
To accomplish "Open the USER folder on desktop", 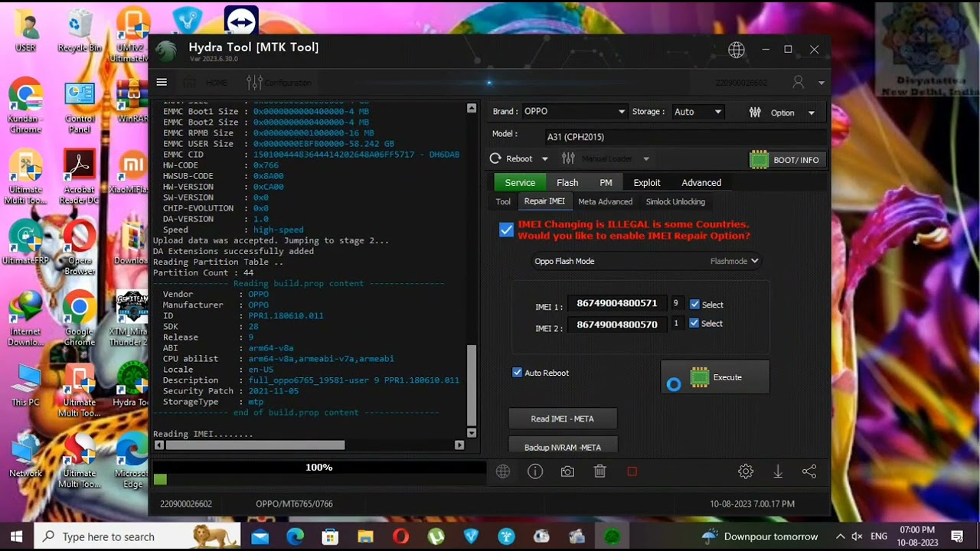I will tap(25, 31).
